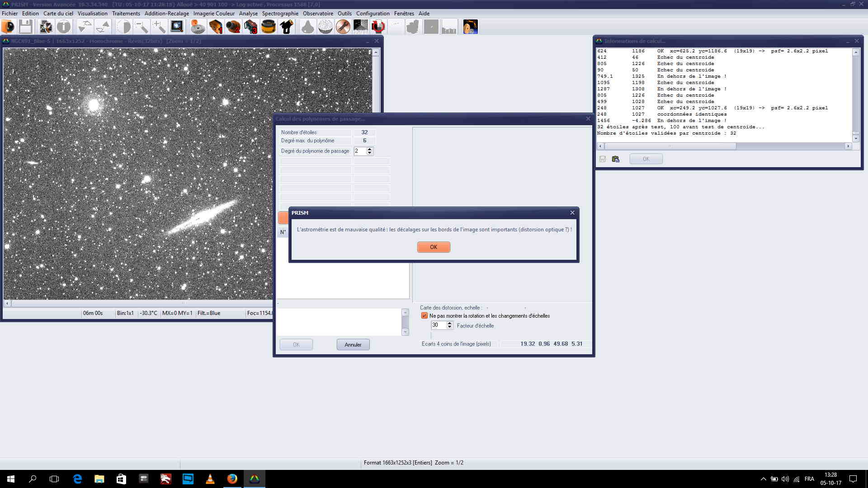Toggle 'Ne pas montrer la rotation' checkbox

pyautogui.click(x=424, y=316)
